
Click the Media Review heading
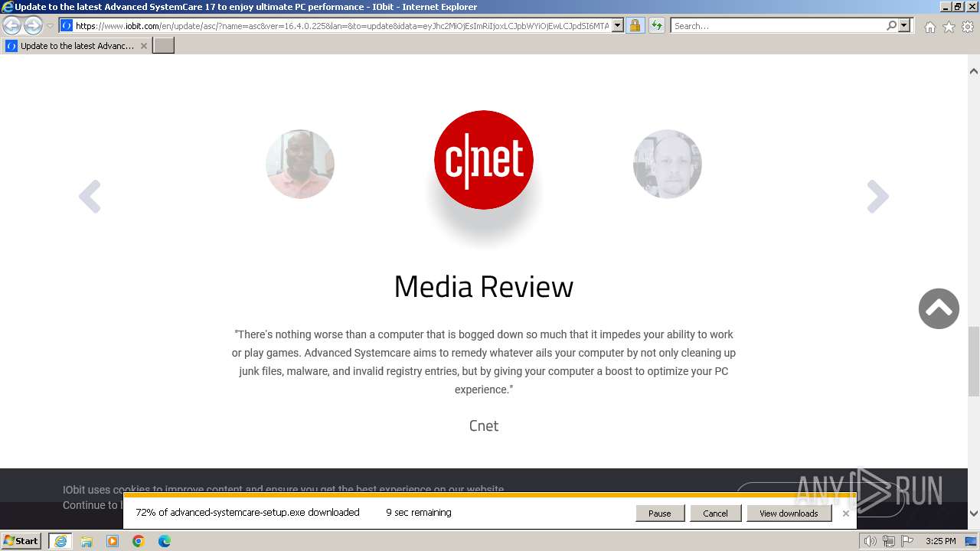tap(484, 286)
